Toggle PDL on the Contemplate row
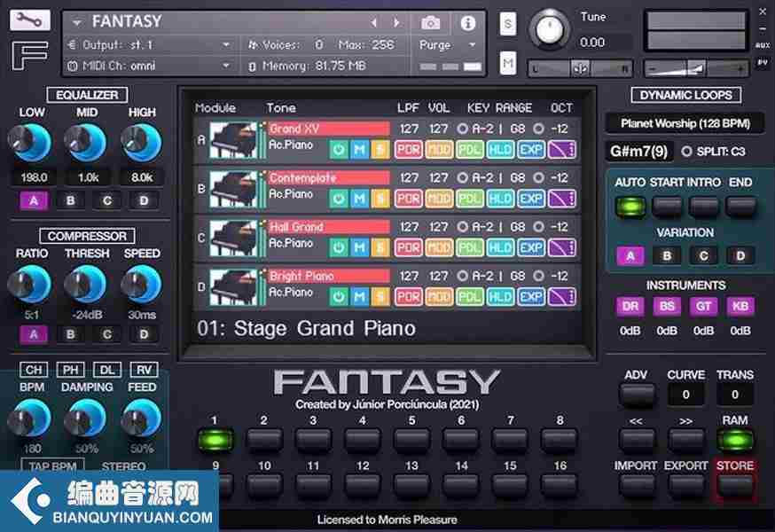Image resolution: width=775 pixels, height=532 pixels. tap(470, 199)
